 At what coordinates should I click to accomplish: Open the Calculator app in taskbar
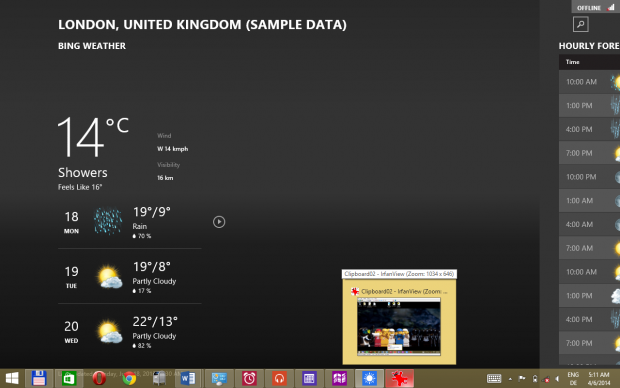tap(309, 379)
